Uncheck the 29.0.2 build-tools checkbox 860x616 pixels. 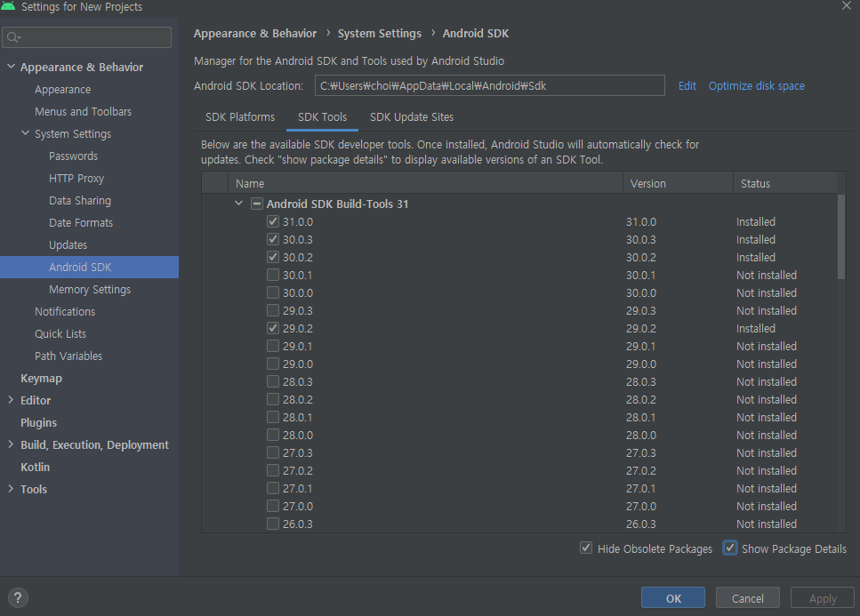click(x=273, y=328)
